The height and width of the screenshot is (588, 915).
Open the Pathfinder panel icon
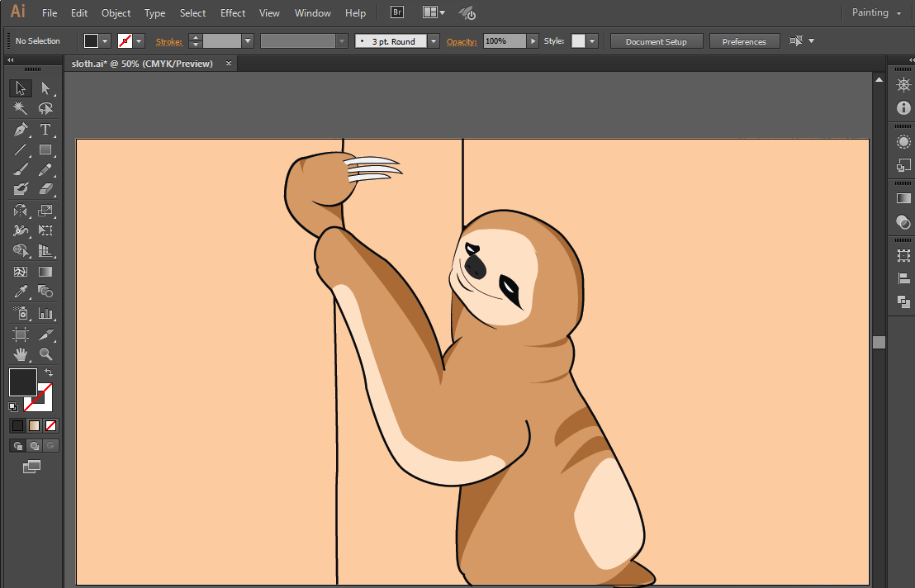tap(903, 302)
